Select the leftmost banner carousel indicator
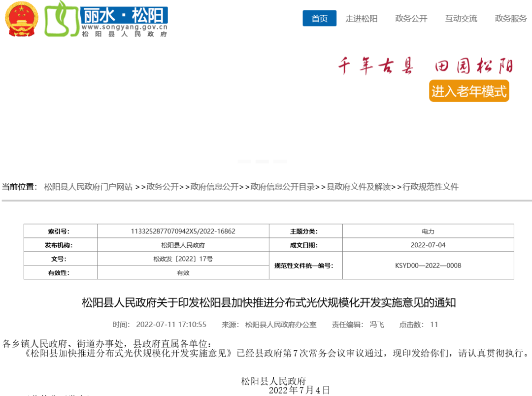This screenshot has width=532, height=396. (244, 162)
